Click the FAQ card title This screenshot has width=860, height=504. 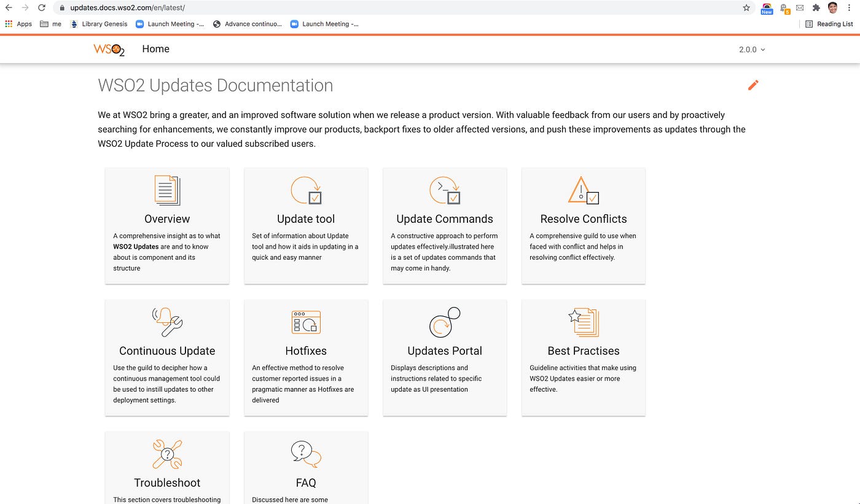click(x=306, y=483)
